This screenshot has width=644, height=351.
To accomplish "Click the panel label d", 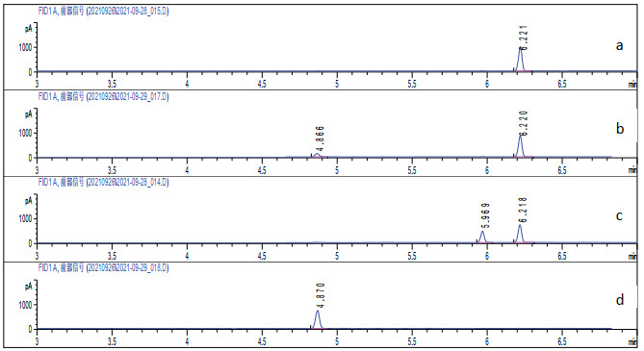I will pos(620,299).
